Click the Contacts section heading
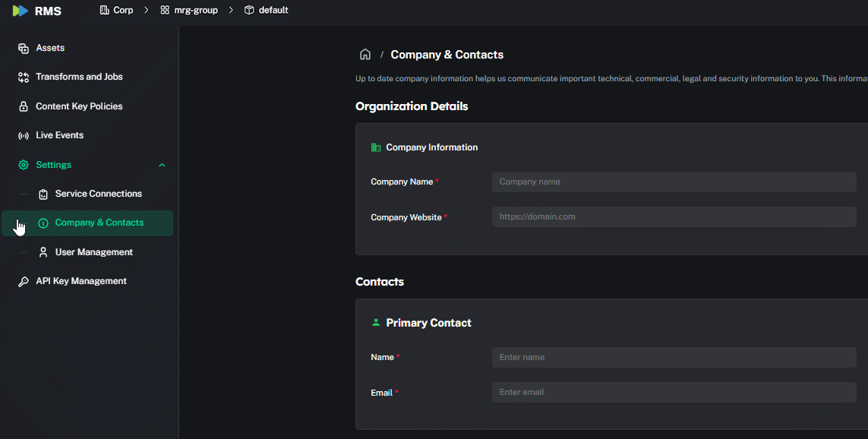Viewport: 868px width, 439px height. click(379, 282)
